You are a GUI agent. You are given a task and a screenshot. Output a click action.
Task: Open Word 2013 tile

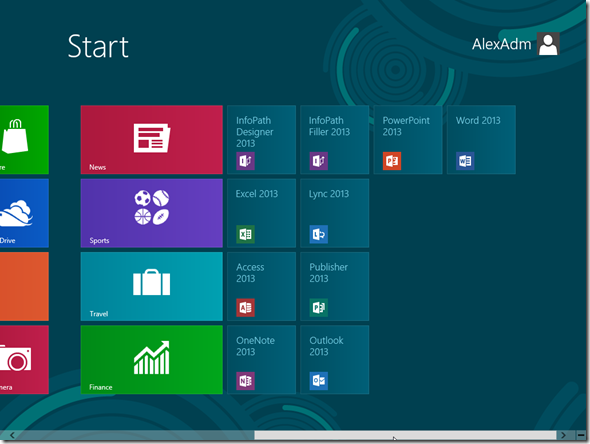tap(481, 140)
